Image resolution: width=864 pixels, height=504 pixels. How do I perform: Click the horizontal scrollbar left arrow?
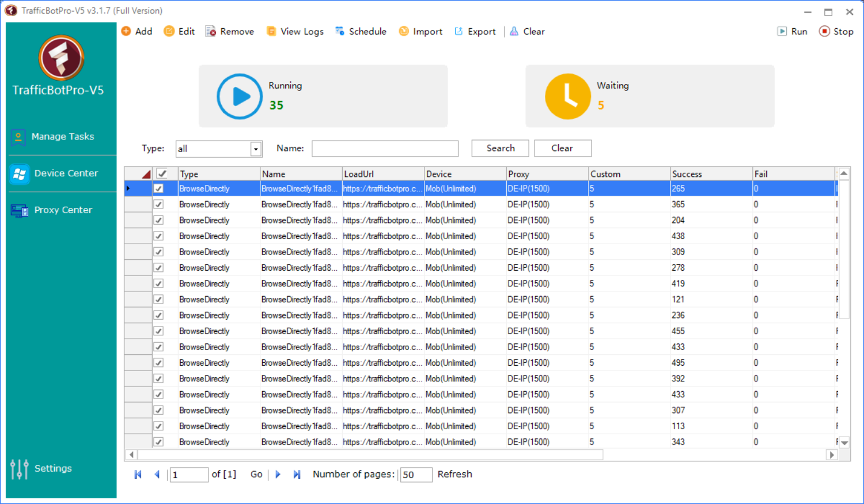coord(131,455)
